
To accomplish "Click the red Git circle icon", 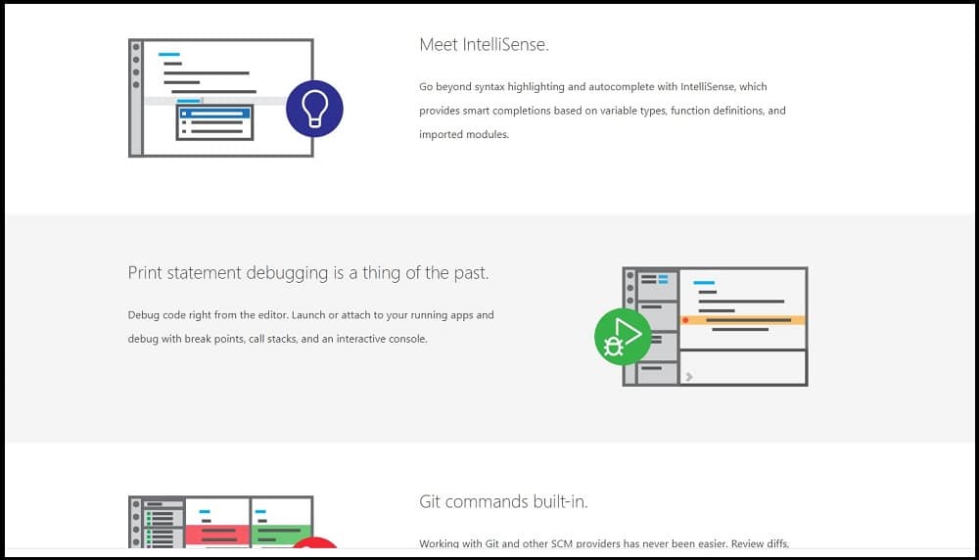I will (314, 542).
